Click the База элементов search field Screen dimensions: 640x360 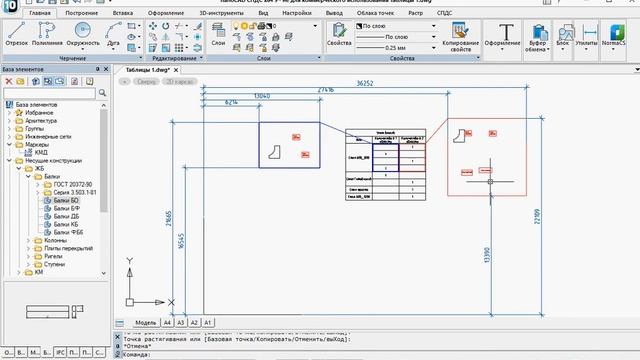tap(49, 93)
